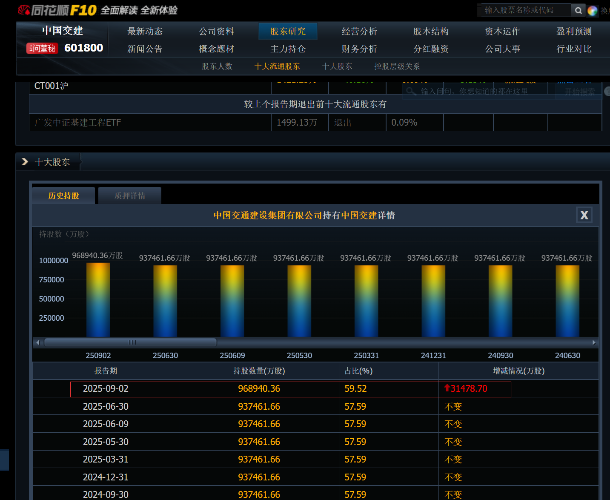Select the 2025-09-02 table row date
Viewport: 610px width, 500px height.
tap(105, 389)
